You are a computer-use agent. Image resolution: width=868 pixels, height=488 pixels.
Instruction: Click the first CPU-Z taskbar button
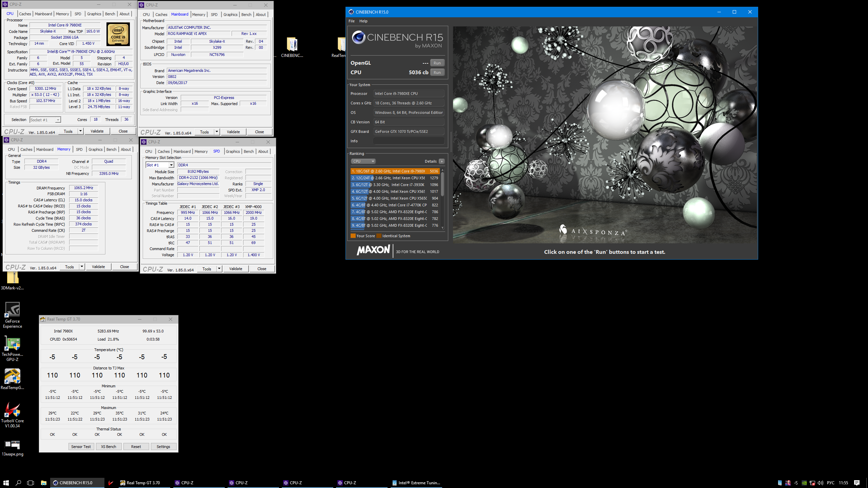[198, 483]
